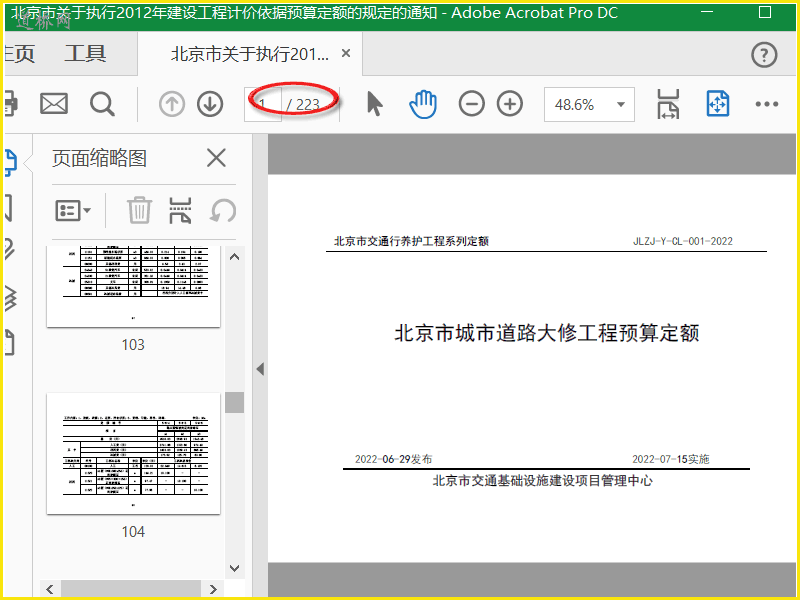Click the thumbnail vertical scrollbar handle

tap(235, 403)
